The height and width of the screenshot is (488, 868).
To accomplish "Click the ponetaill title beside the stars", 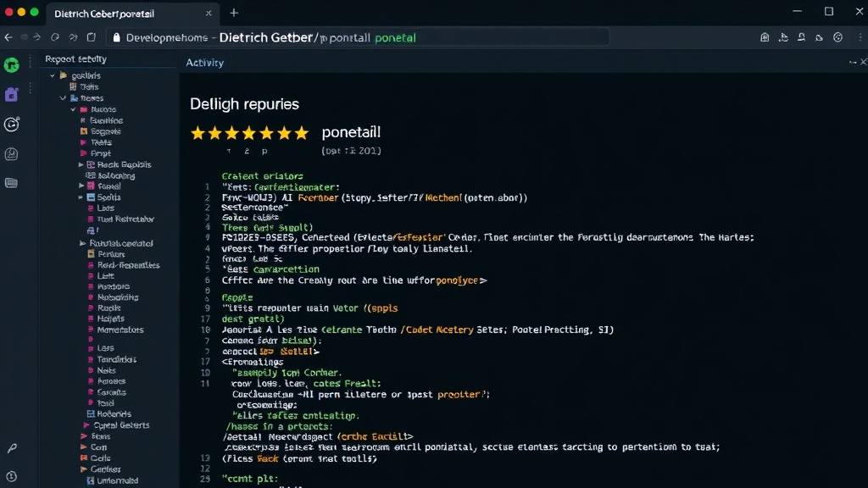I will click(x=351, y=132).
